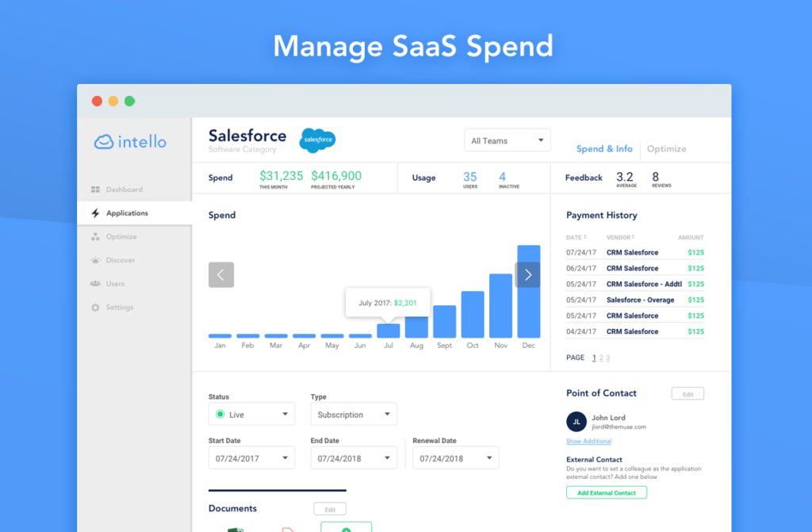The width and height of the screenshot is (812, 532).
Task: Click the John Lord contact name
Action: coord(608,418)
